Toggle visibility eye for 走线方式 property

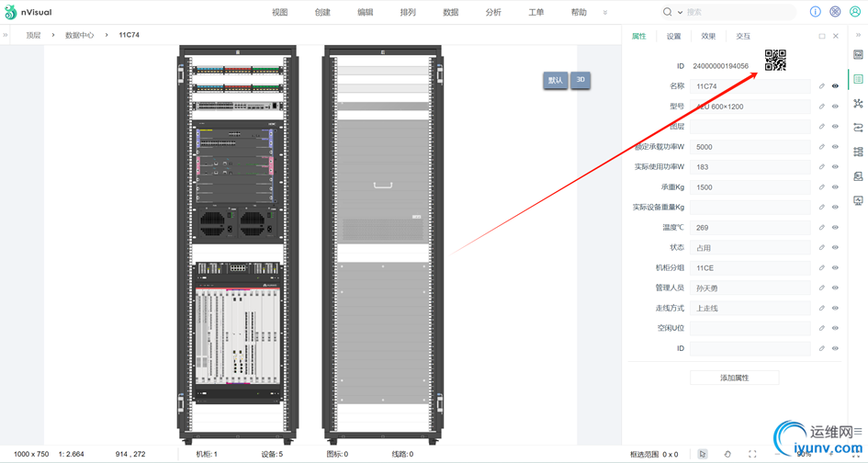point(835,308)
